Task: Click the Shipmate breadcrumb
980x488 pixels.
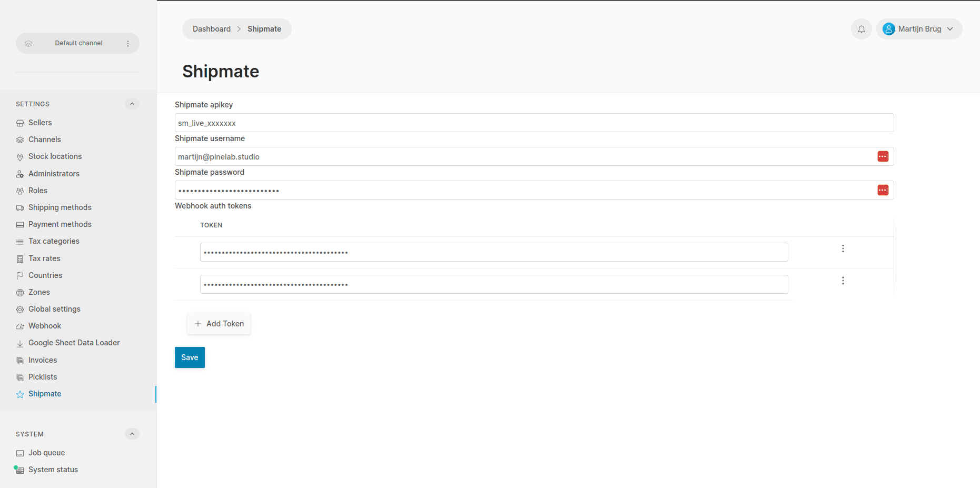Action: [264, 29]
